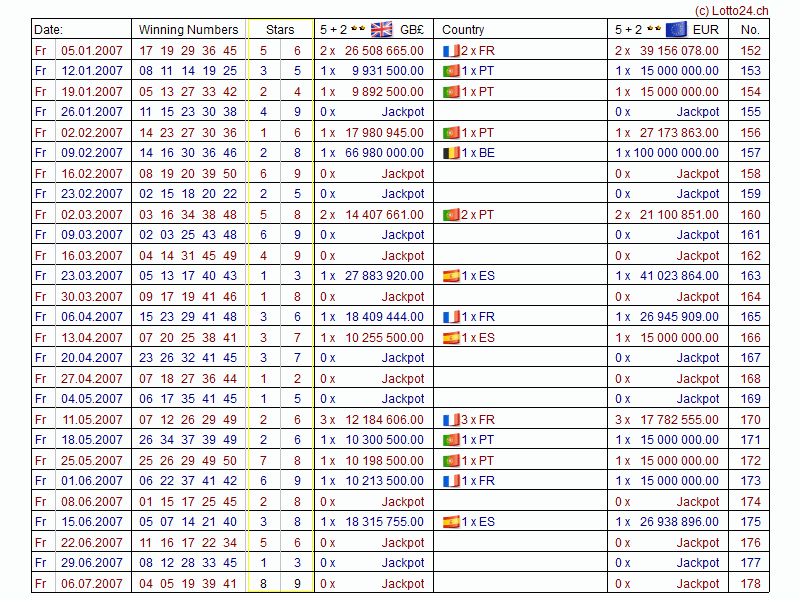Click the Spanish flag in the 23.03.2007 row
This screenshot has height=600, width=800.
click(450, 276)
